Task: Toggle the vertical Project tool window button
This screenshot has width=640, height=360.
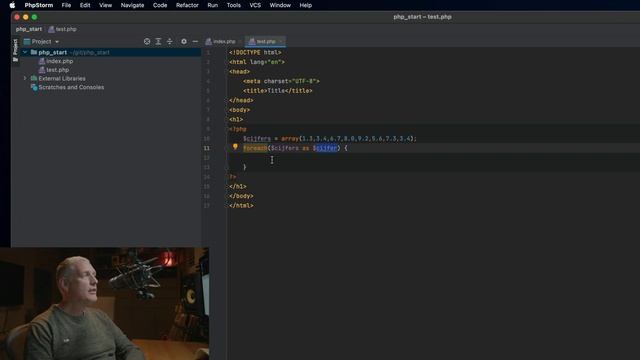Action: (16, 50)
